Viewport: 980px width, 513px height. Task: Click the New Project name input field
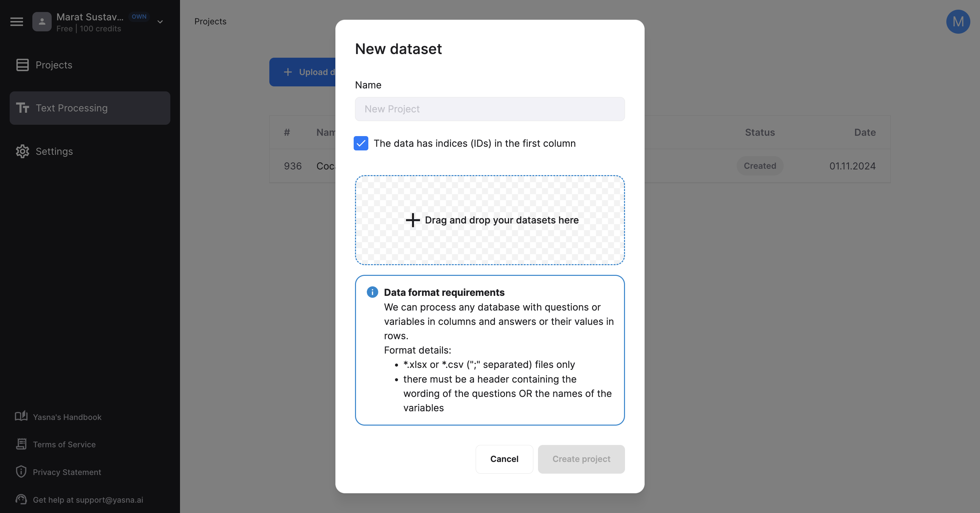coord(490,108)
